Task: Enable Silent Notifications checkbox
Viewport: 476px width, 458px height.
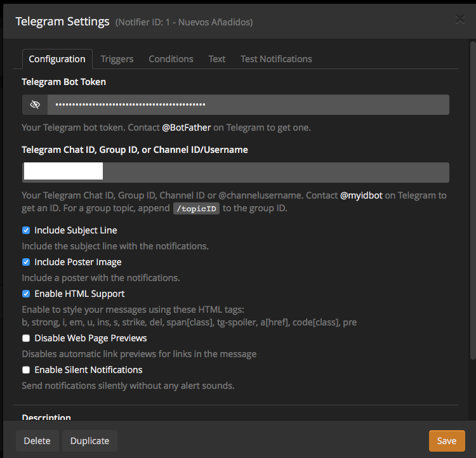Action: (x=26, y=370)
